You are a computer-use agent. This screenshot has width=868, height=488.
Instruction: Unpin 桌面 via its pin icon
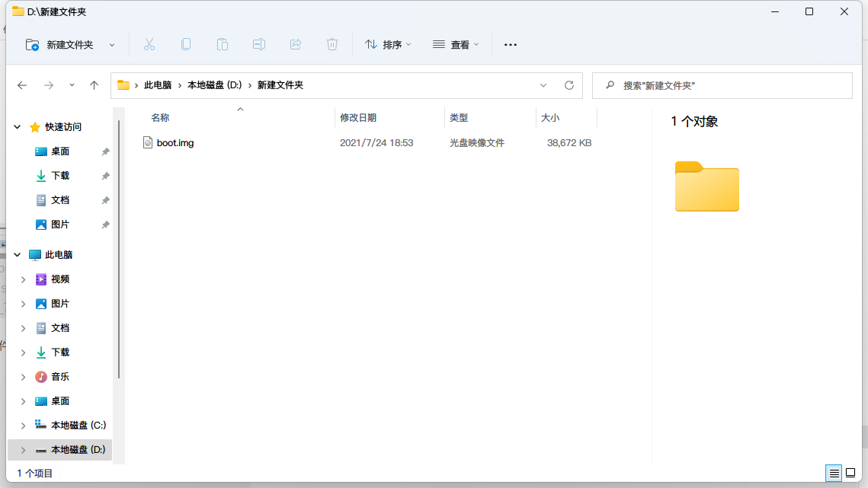pyautogui.click(x=105, y=152)
